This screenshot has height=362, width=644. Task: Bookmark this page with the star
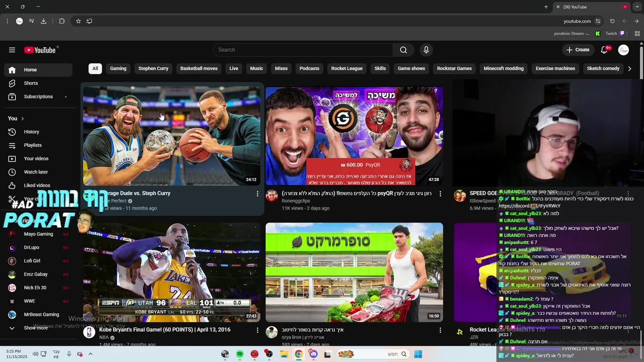click(78, 21)
